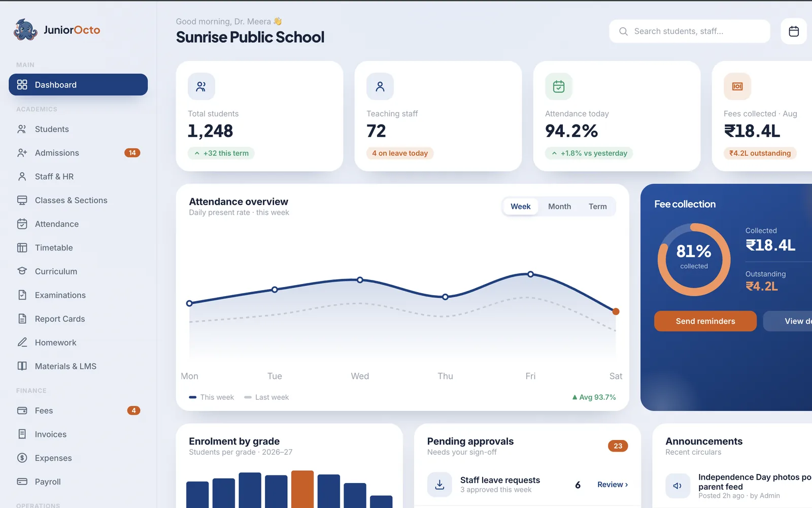Click the orange Saturday data point
This screenshot has height=508, width=812.
[x=616, y=311]
